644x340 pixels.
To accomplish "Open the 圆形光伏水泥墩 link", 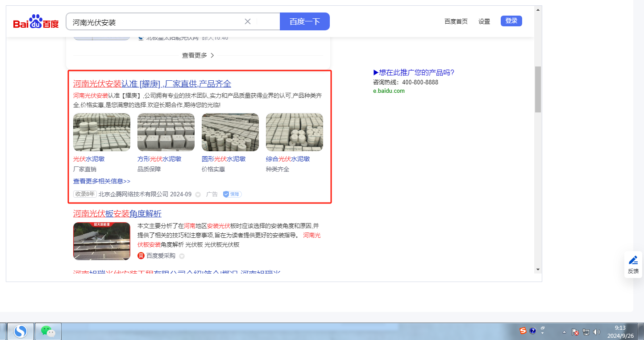I will [x=224, y=159].
